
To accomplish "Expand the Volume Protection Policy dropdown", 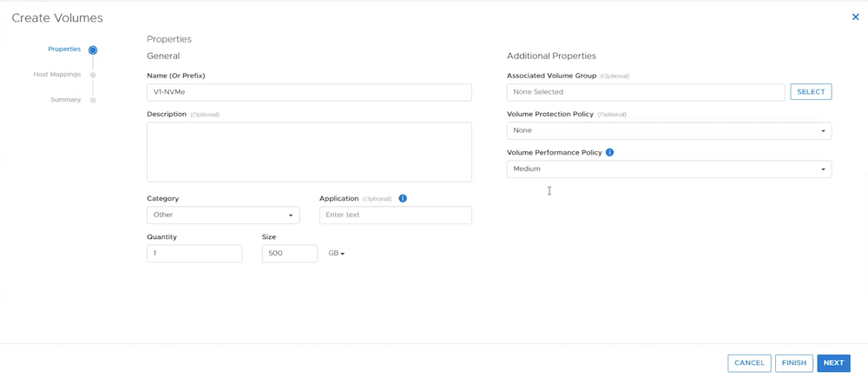I will tap(668, 131).
